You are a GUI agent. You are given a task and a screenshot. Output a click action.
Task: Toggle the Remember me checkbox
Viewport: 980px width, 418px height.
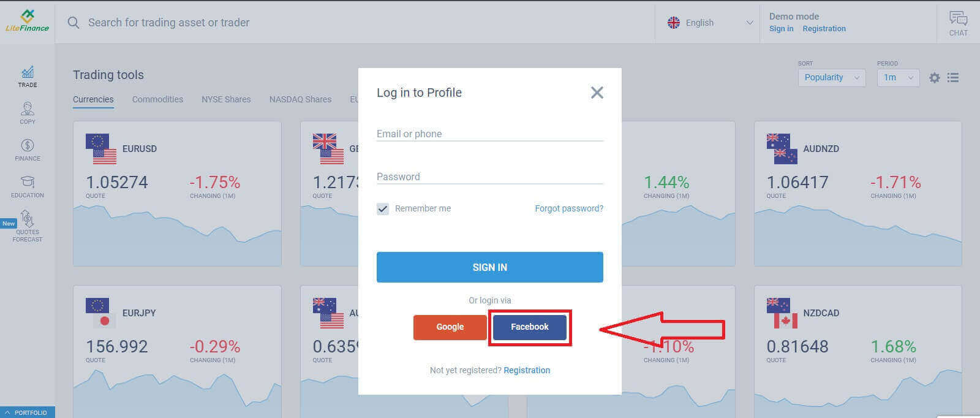tap(383, 209)
